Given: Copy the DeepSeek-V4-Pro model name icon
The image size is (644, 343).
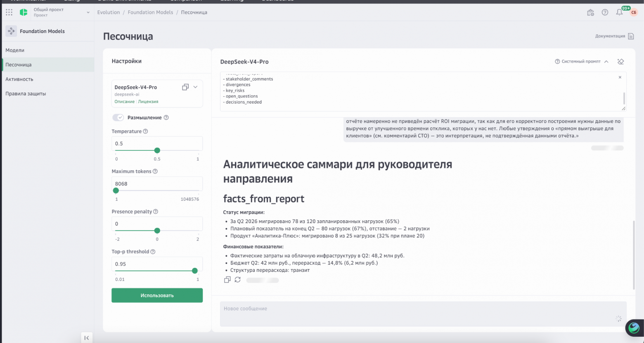Looking at the screenshot, I should 185,87.
